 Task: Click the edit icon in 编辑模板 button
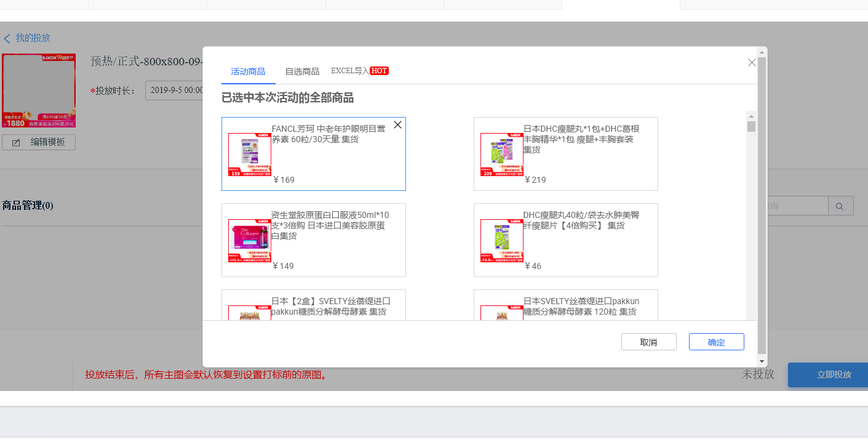[x=16, y=142]
